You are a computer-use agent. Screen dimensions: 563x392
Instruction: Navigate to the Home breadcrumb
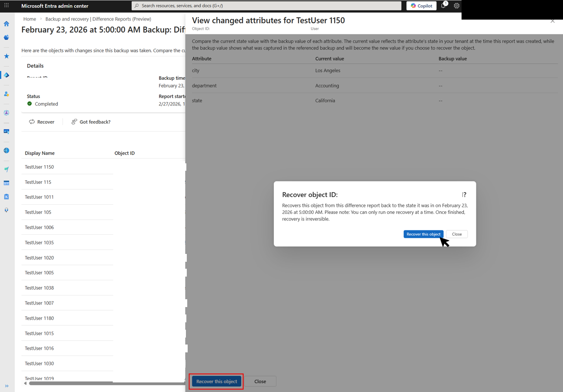(x=30, y=19)
